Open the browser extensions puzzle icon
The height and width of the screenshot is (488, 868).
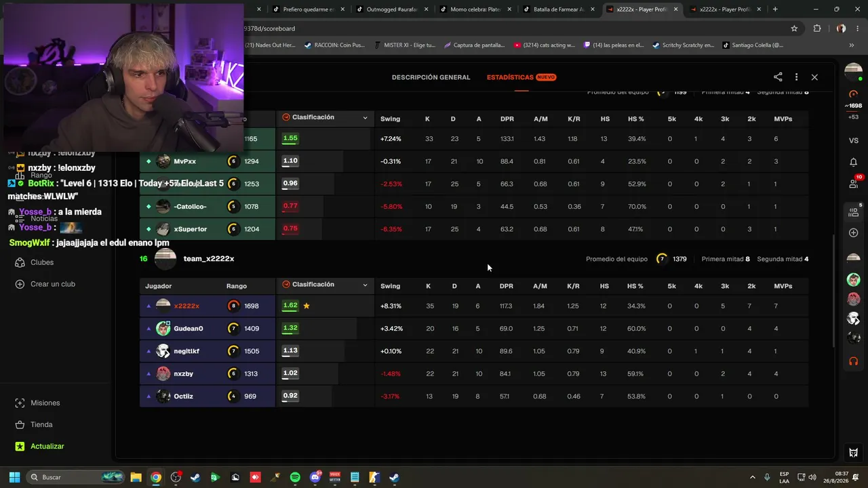817,28
